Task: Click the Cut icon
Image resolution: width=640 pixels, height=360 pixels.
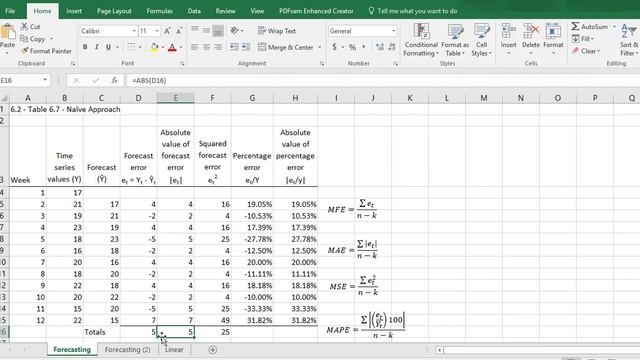Action: point(24,27)
